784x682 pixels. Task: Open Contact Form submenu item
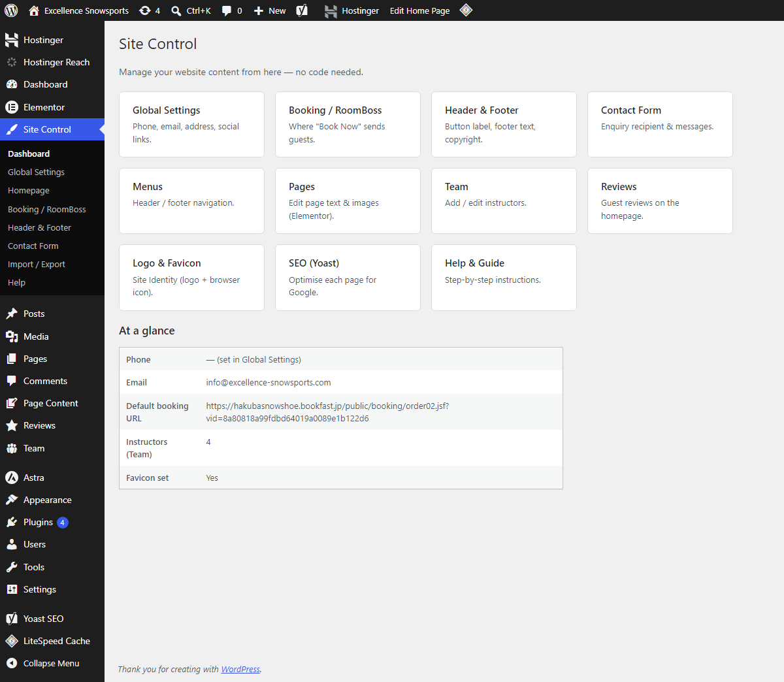coord(33,246)
